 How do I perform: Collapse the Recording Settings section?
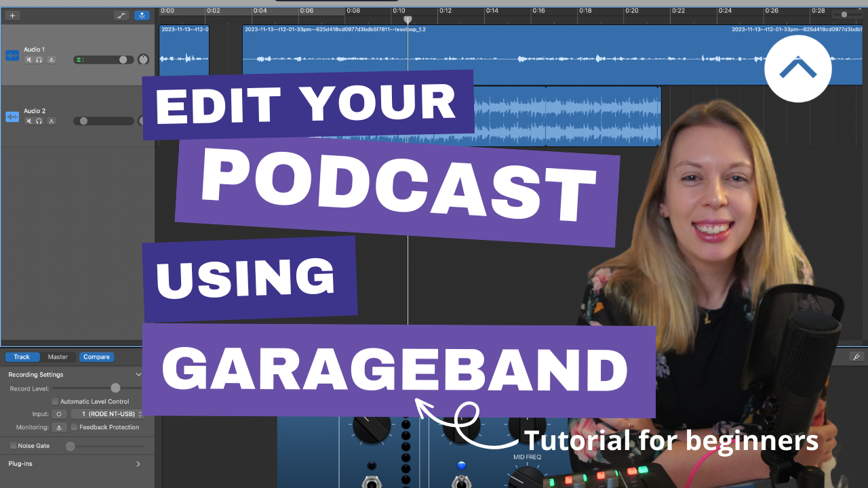pos(138,374)
